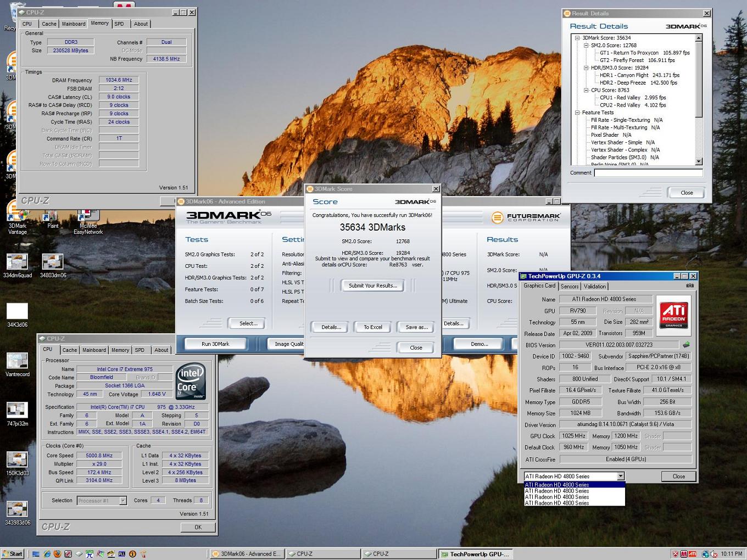Click OK in bottom CPU-Z window
Screen dimensions: 747x560
tap(198, 527)
